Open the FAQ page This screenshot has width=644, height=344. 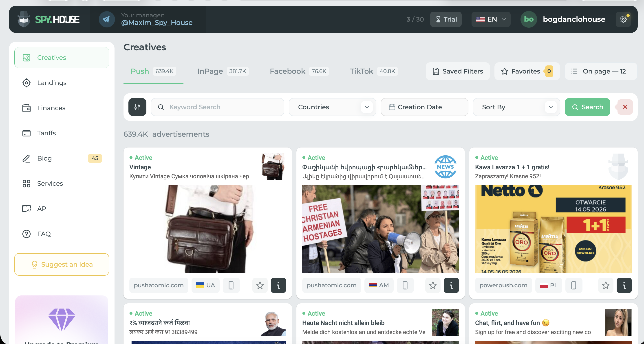tap(62, 234)
